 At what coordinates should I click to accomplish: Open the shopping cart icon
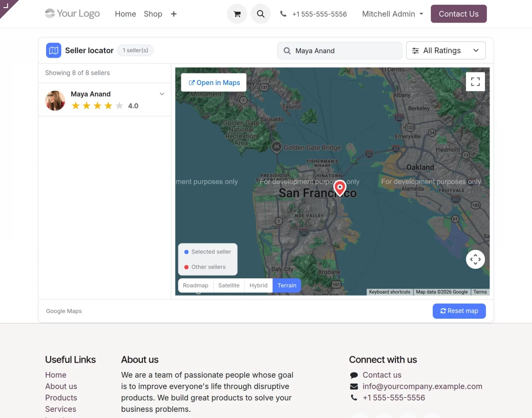point(237,14)
